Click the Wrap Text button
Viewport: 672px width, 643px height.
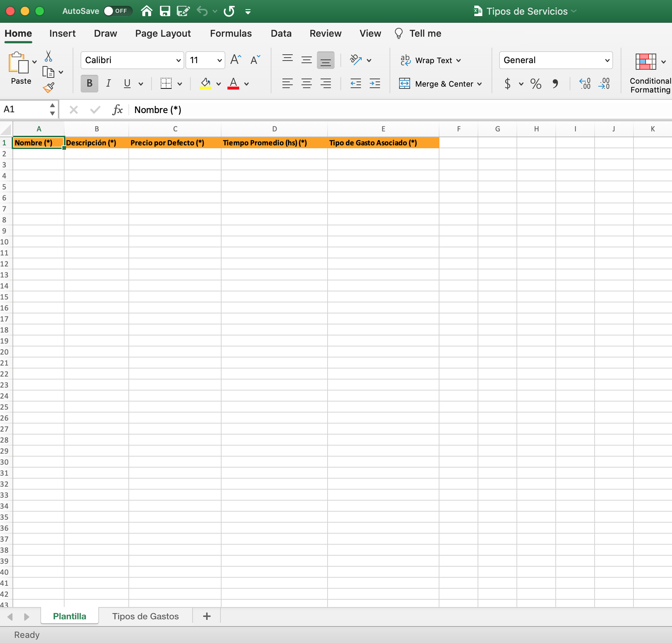click(430, 60)
